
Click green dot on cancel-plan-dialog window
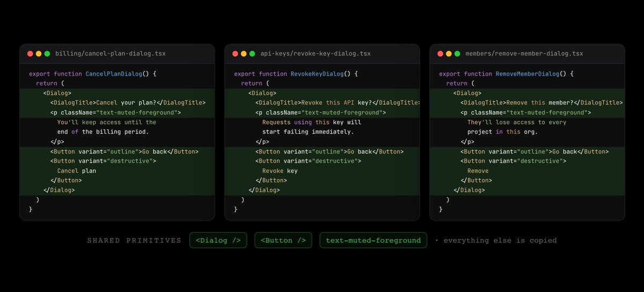[47, 54]
